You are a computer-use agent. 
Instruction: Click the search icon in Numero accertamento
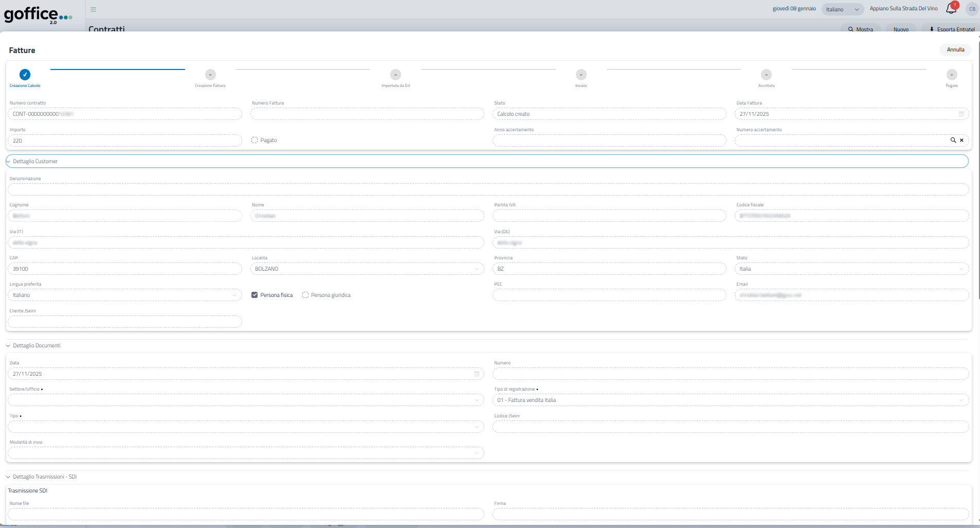(953, 140)
